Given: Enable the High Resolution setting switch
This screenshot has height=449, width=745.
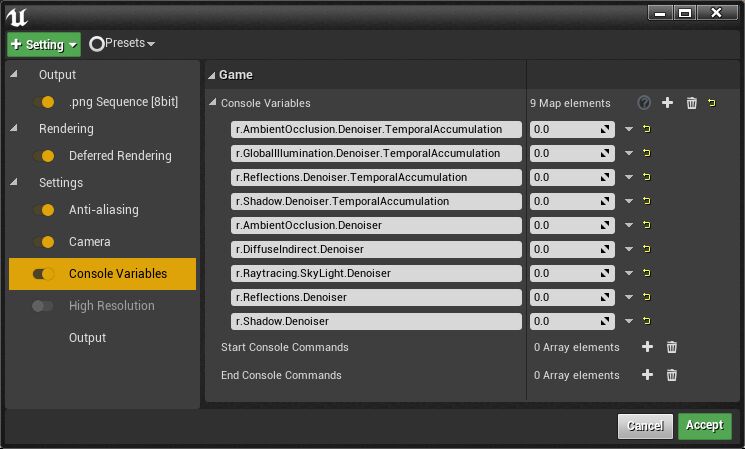Looking at the screenshot, I should tap(42, 306).
